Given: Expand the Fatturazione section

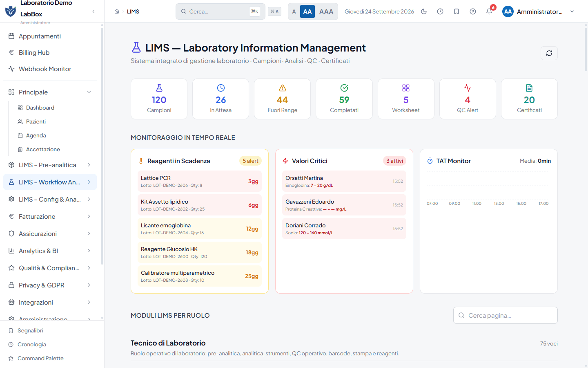Looking at the screenshot, I should pos(50,216).
